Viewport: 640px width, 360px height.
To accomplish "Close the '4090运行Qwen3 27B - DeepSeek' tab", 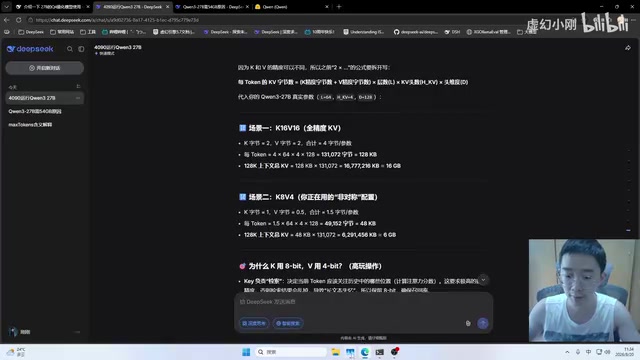I will tap(167, 7).
